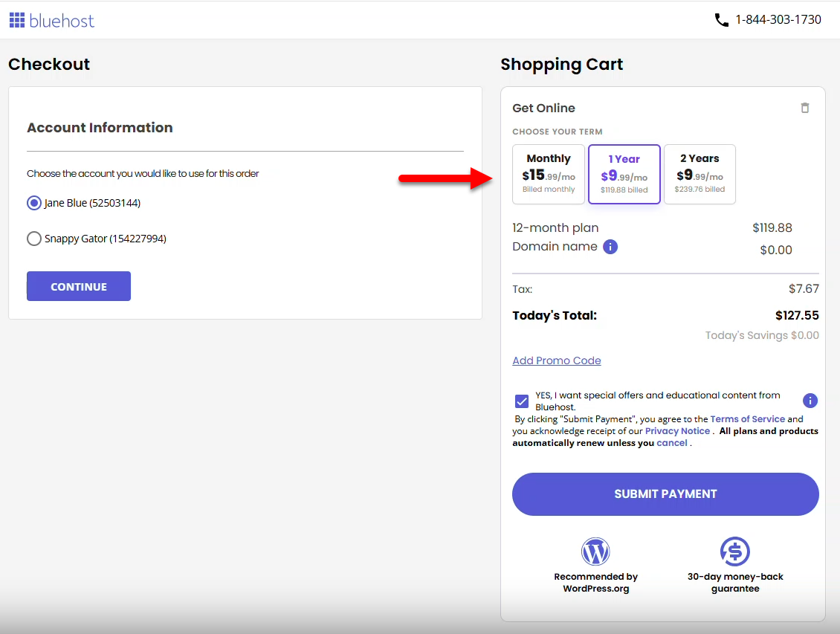Click the CONTINUE button

[79, 286]
